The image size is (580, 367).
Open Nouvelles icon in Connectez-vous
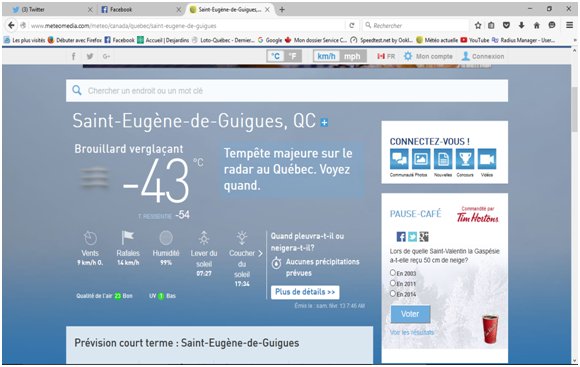pyautogui.click(x=443, y=159)
